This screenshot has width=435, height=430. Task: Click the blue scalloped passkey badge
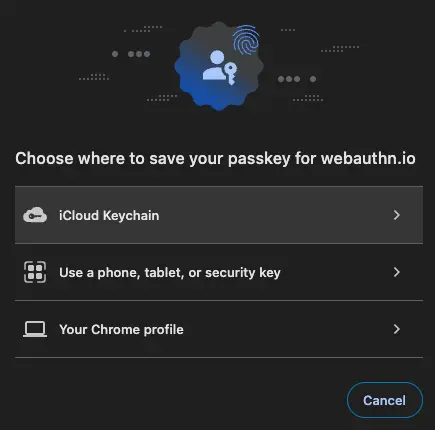219,66
